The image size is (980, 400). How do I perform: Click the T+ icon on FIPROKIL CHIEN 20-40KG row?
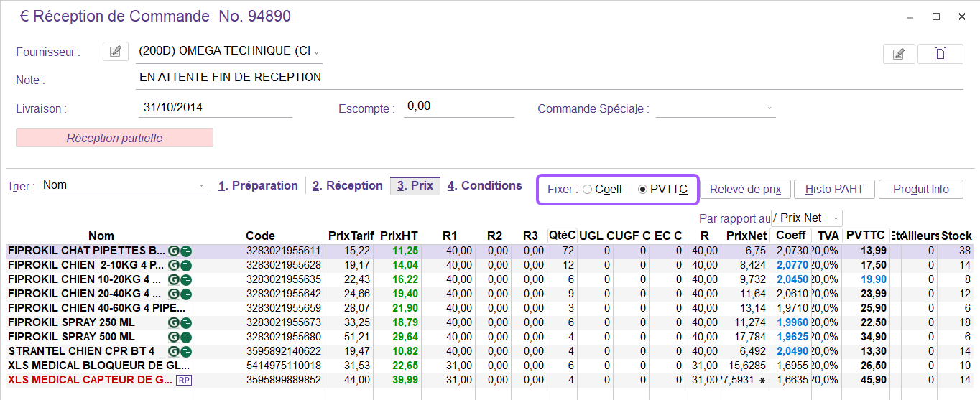click(186, 294)
